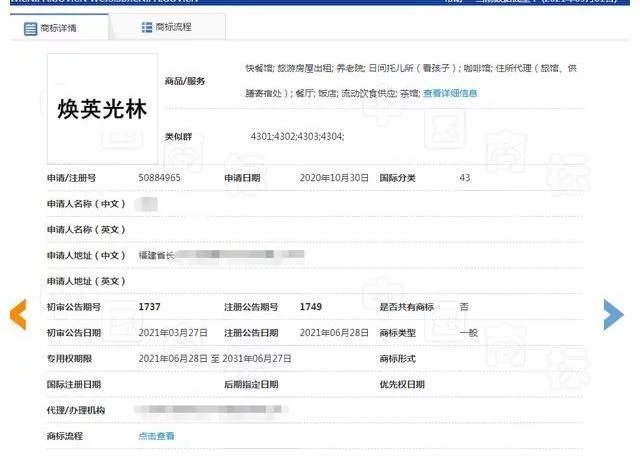Go to next trademark with blue arrow
Image resolution: width=640 pixels, height=471 pixels.
click(613, 315)
